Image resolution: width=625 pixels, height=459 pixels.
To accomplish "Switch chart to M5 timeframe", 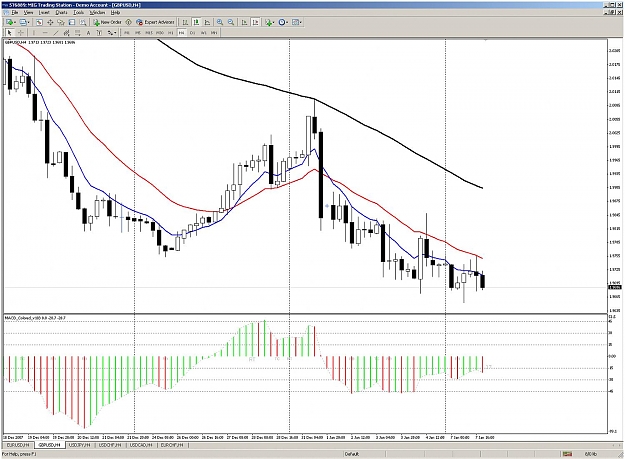I will [138, 33].
